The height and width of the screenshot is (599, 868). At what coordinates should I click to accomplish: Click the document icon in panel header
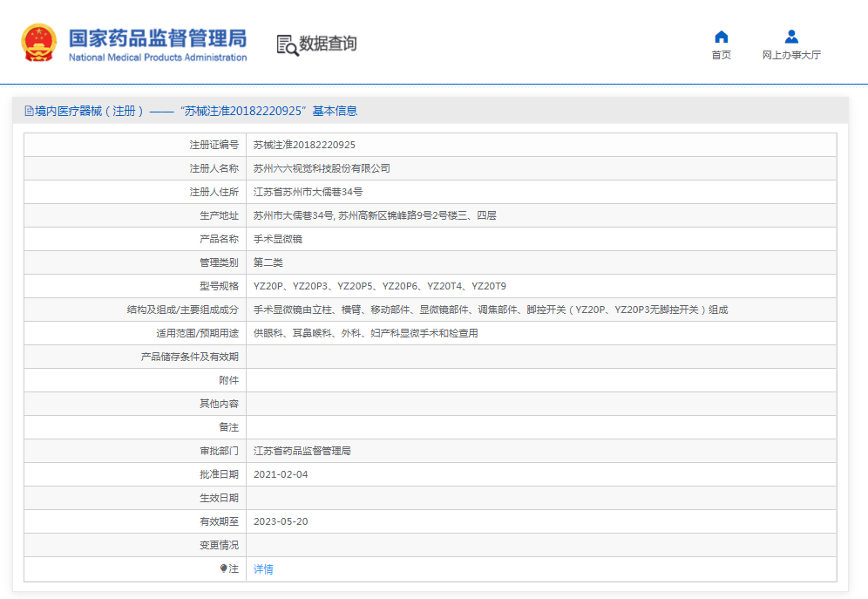pos(29,111)
